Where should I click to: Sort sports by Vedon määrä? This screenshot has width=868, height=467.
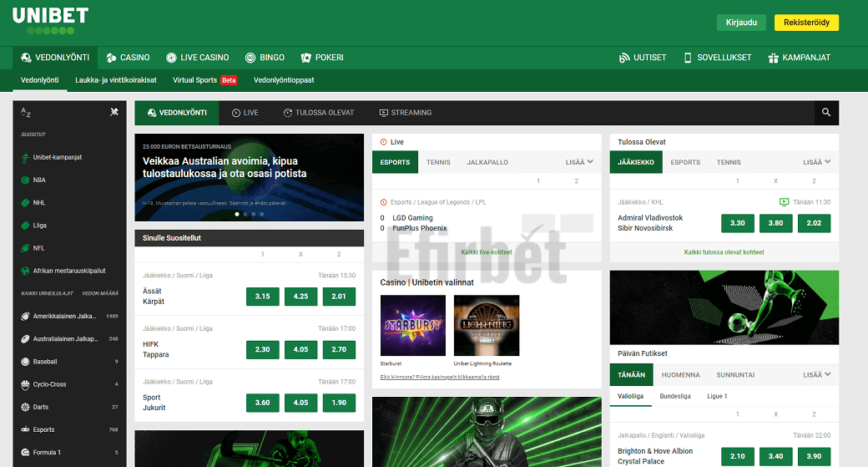tap(100, 293)
